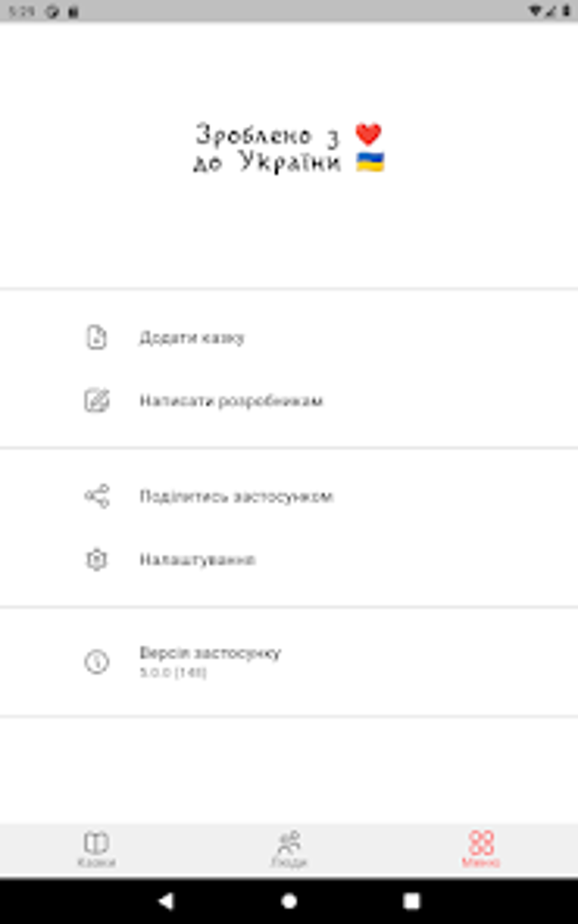The height and width of the screenshot is (924, 578).
Task: Click the share app icon
Action: click(x=96, y=497)
